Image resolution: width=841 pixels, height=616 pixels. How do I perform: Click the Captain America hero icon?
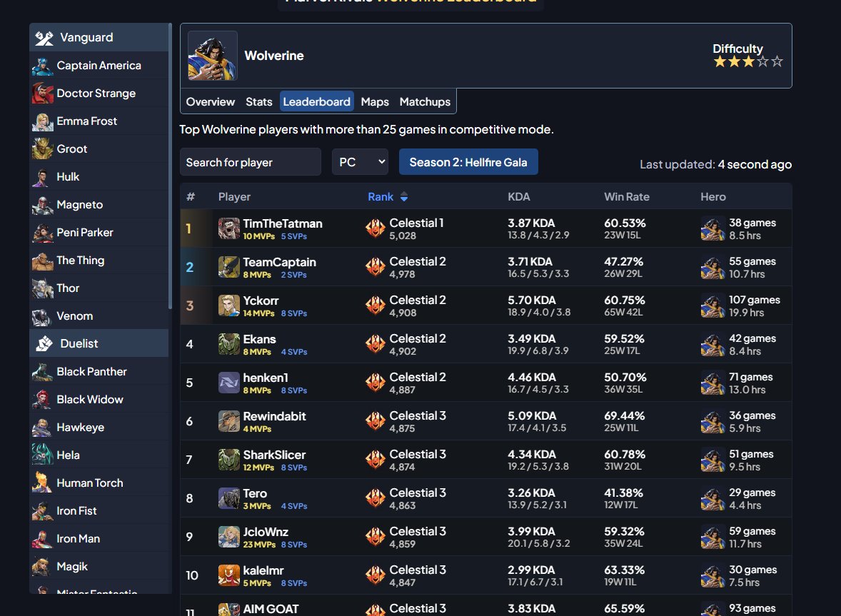point(42,66)
